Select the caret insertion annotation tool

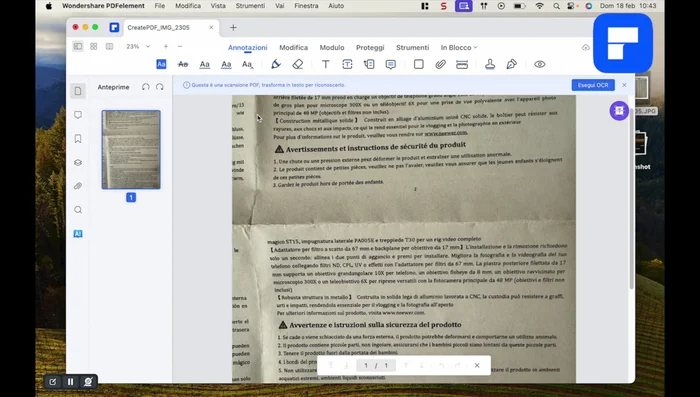coord(248,64)
